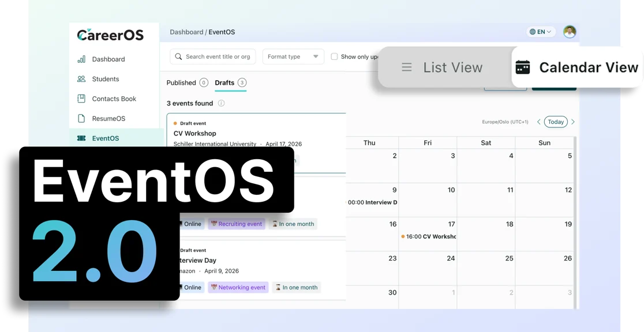The width and height of the screenshot is (644, 332).
Task: Open 00:00 Interview Day calendar event
Action: 372,202
